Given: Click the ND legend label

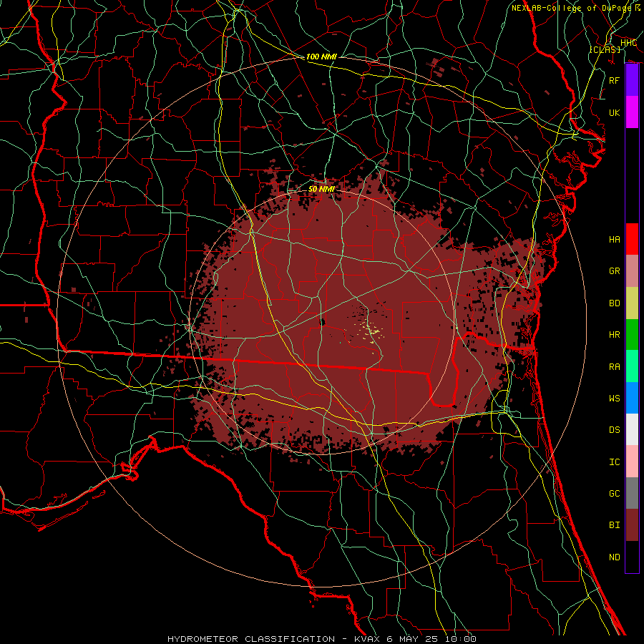Looking at the screenshot, I should (614, 557).
